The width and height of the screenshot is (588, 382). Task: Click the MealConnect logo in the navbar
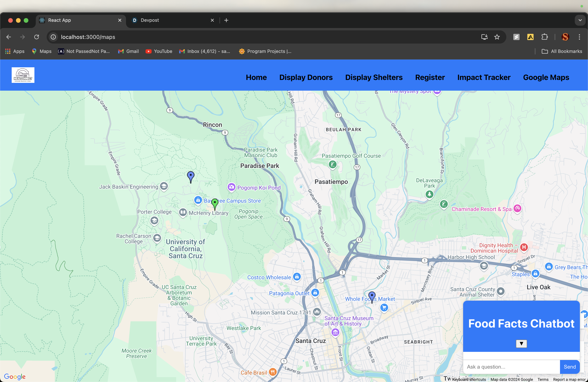pyautogui.click(x=23, y=75)
